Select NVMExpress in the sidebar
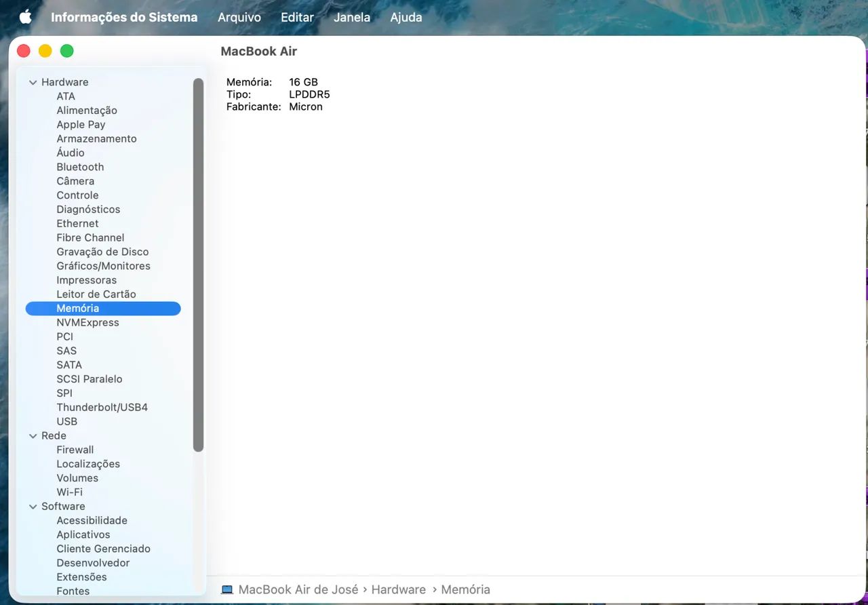 [x=87, y=323]
